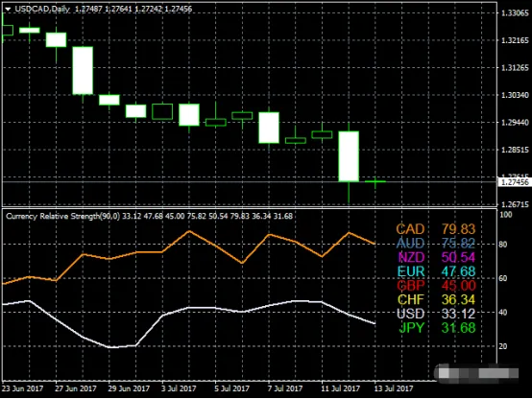Select the NZD 50.54 legend entry
This screenshot has height=399, width=532.
(x=437, y=257)
